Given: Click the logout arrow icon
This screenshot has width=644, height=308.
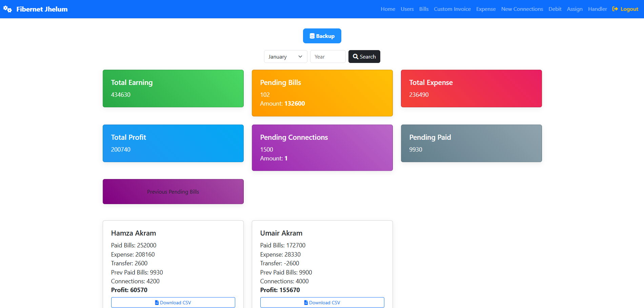Looking at the screenshot, I should (x=615, y=9).
